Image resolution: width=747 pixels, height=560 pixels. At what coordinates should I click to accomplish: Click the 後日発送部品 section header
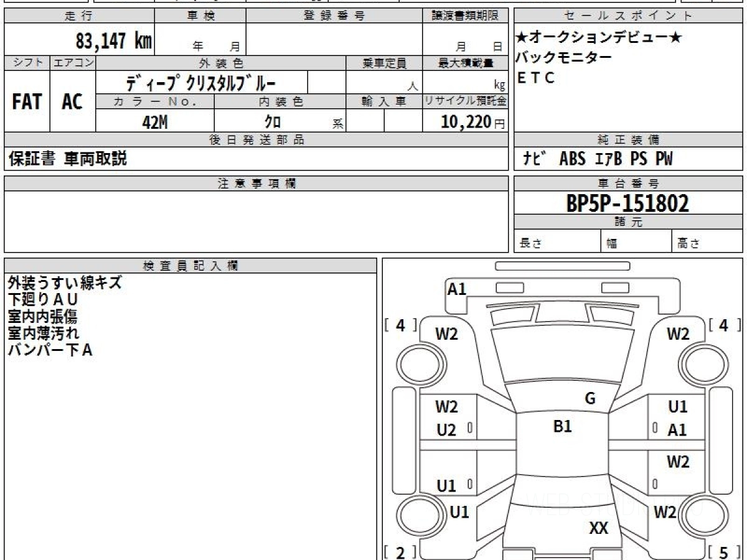point(256,140)
